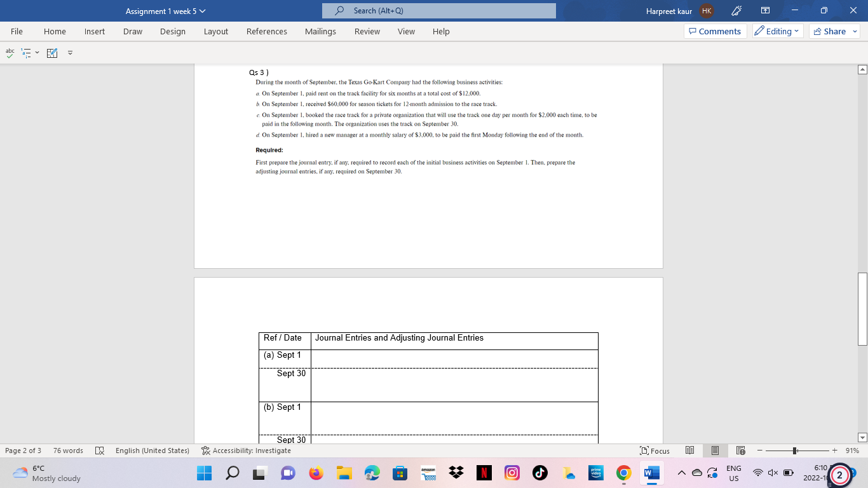Open the Comments panel
Viewport: 868px width, 488px height.
[x=715, y=30]
